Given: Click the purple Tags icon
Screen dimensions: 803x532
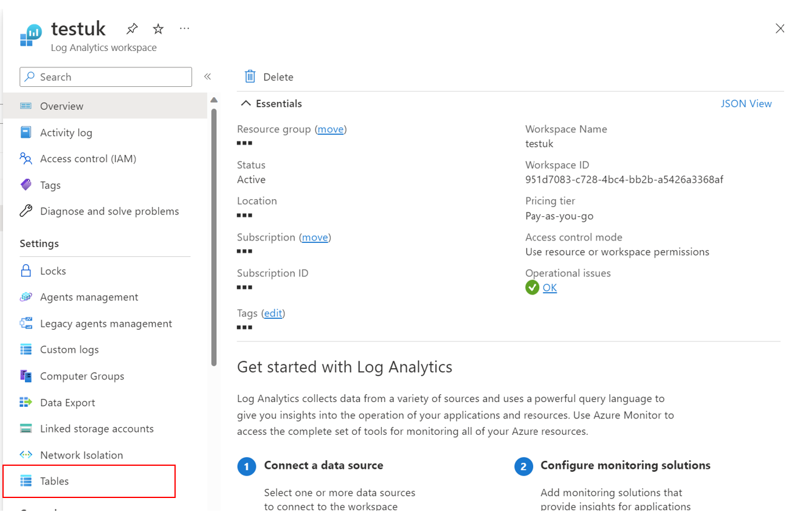Looking at the screenshot, I should [26, 185].
